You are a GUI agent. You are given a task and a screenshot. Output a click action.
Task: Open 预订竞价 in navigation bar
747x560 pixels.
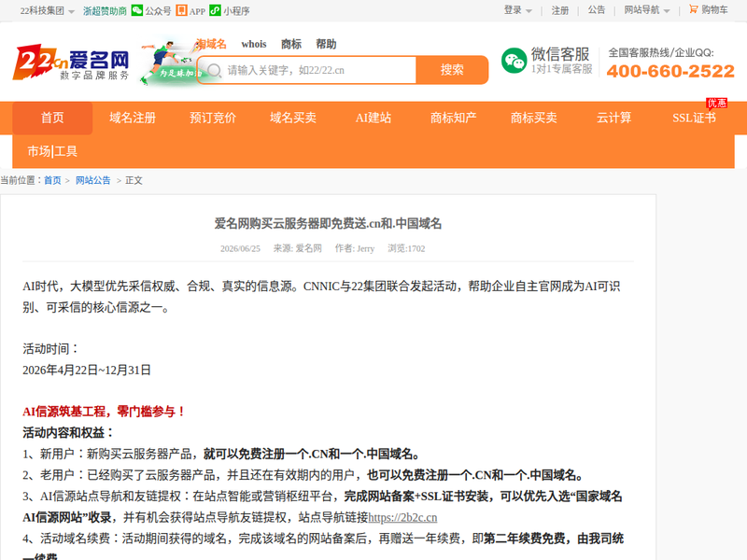(x=213, y=118)
